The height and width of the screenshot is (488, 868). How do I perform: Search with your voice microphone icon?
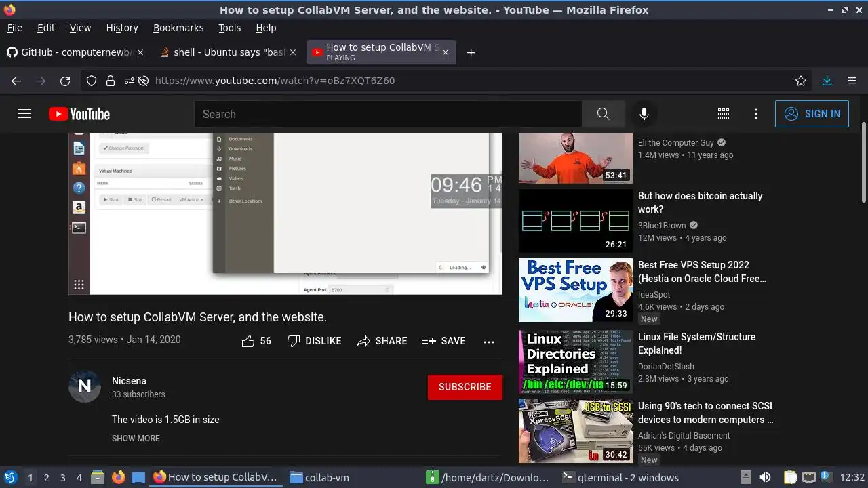click(x=644, y=114)
